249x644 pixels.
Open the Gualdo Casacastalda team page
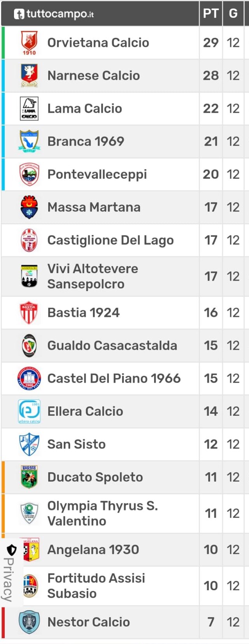pyautogui.click(x=112, y=346)
